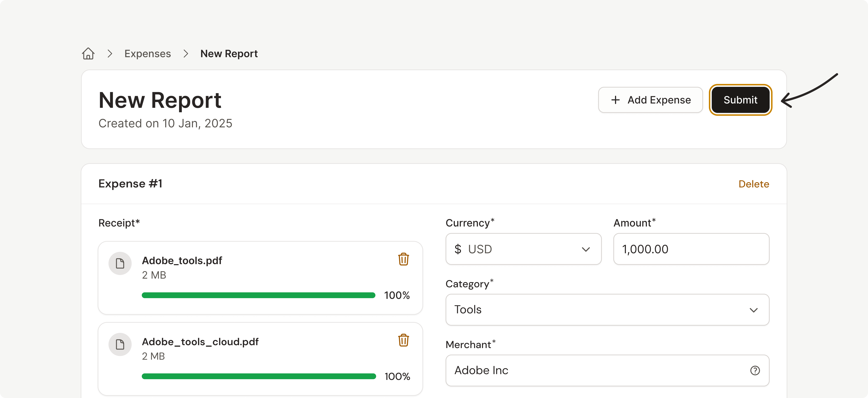
Task: Go to the home breadcrumb icon
Action: coord(88,54)
